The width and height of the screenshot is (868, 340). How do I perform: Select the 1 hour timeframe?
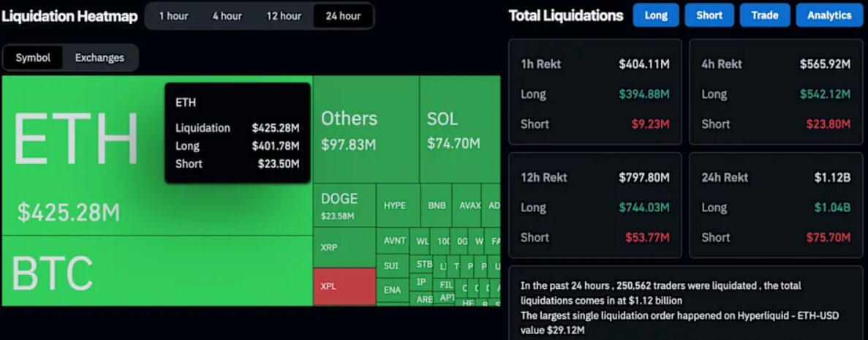[x=173, y=16]
